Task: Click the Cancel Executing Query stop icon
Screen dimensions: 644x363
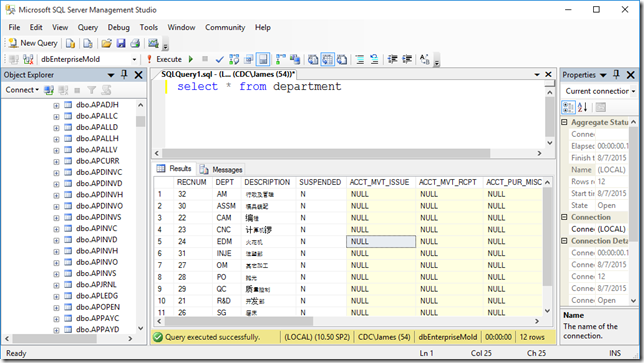Action: click(x=205, y=59)
